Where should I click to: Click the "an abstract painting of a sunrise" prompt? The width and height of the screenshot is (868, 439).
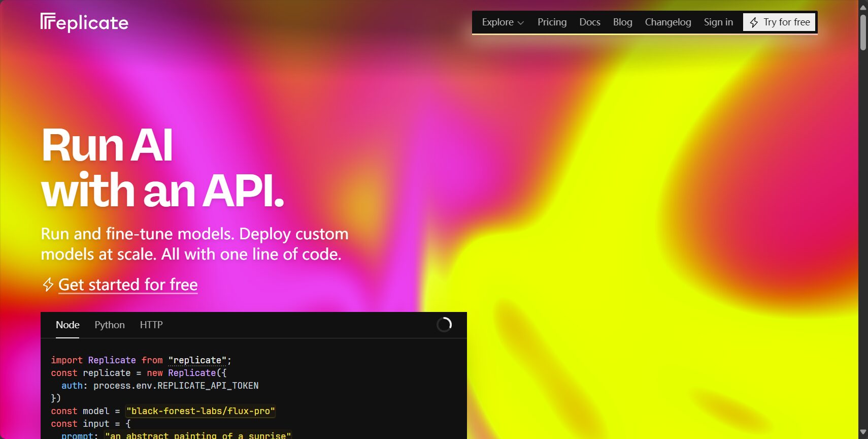click(x=198, y=435)
